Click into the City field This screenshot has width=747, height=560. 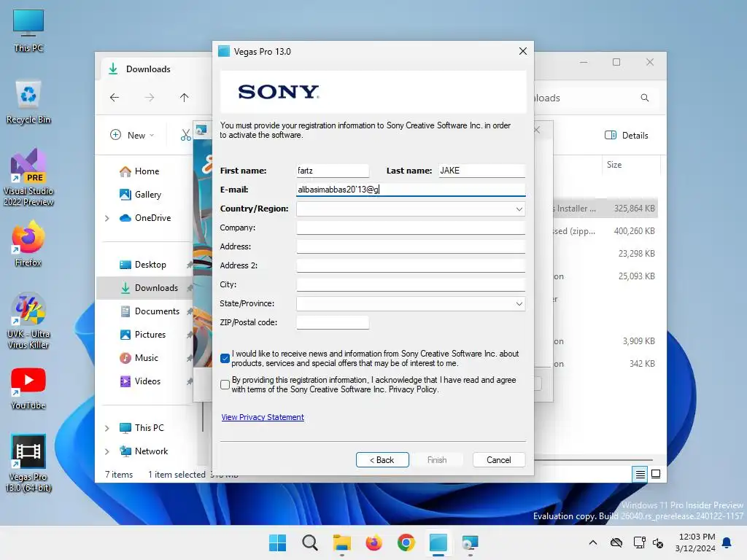(x=411, y=284)
